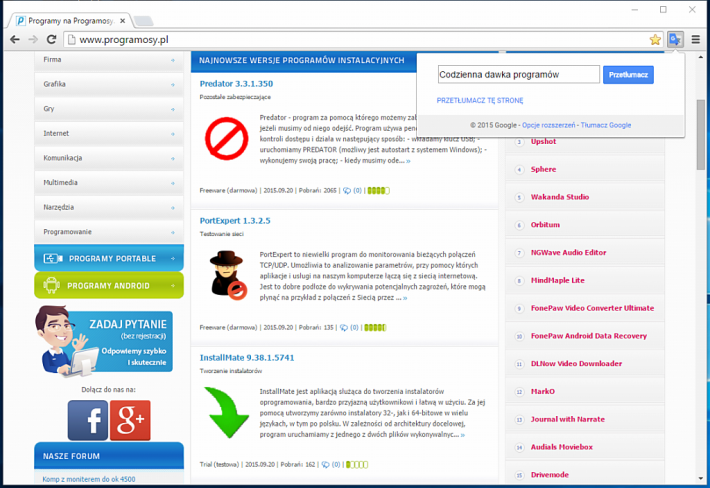The image size is (710, 488).
Task: Expand the Narzędzia category arrow
Action: [x=173, y=207]
